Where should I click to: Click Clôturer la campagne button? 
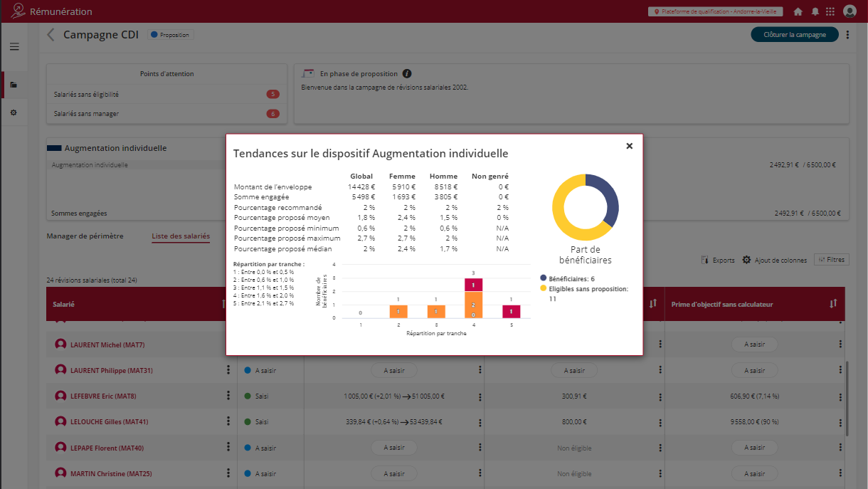pyautogui.click(x=795, y=34)
